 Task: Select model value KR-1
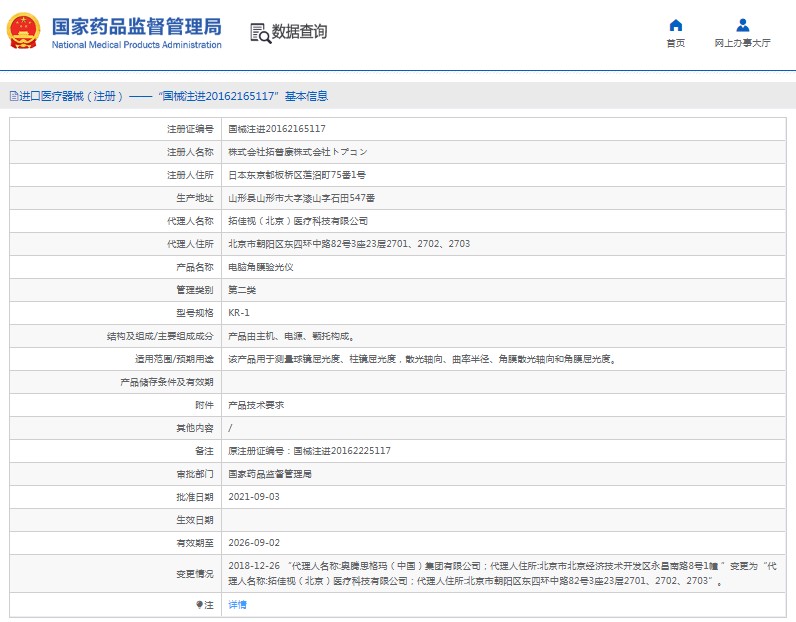(239, 313)
